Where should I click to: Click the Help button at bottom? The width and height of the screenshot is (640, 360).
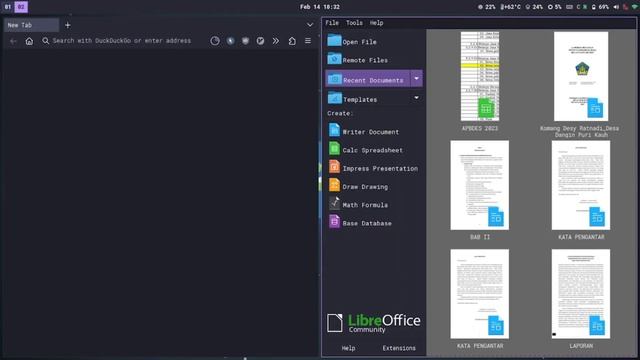(x=348, y=348)
